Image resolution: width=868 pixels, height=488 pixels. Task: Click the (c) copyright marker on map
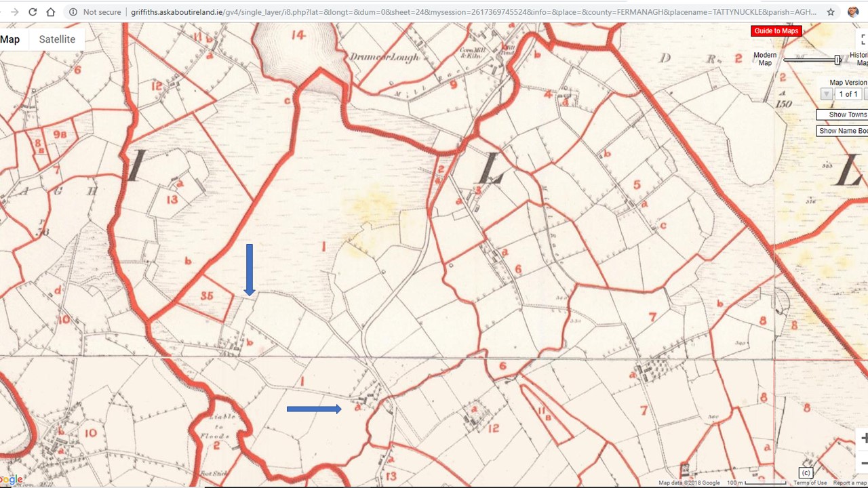tap(806, 472)
